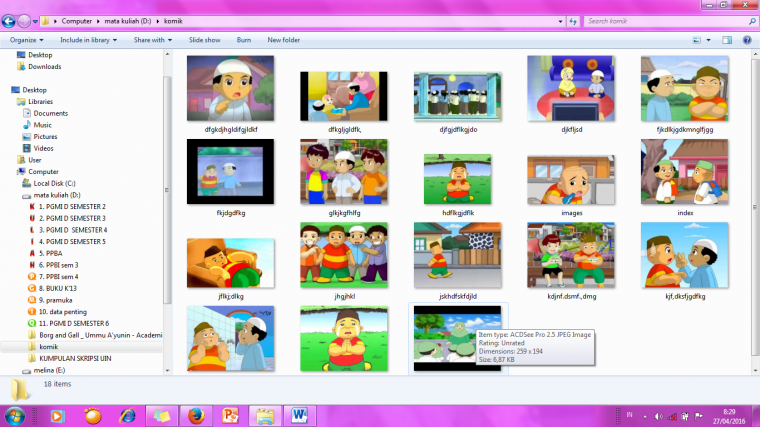The width and height of the screenshot is (760, 427).
Task: Open Sticky Notes taskbar icon
Action: [161, 416]
